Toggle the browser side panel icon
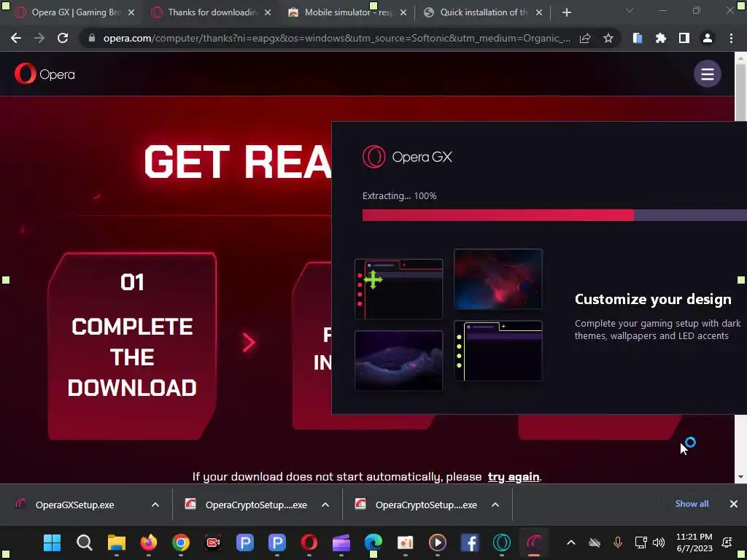Viewport: 747px width, 560px height. coord(684,38)
